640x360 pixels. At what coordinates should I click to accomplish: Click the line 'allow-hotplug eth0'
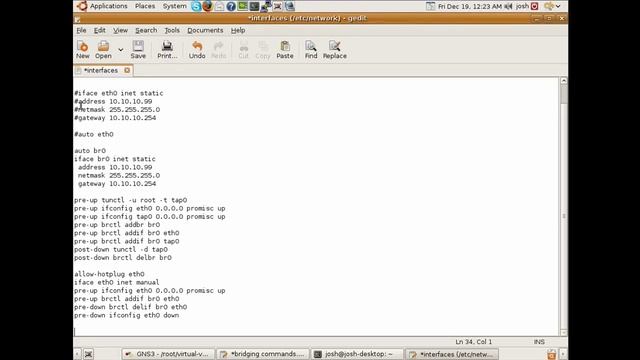109,274
